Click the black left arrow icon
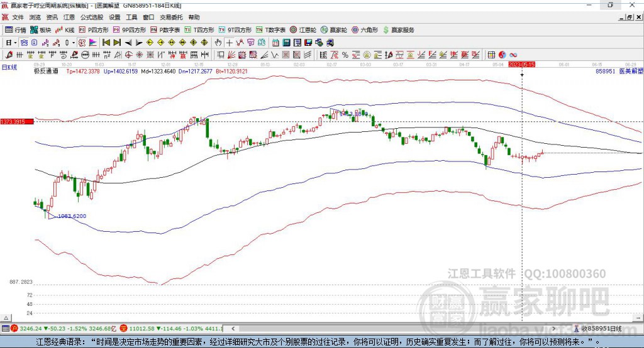 point(128,43)
